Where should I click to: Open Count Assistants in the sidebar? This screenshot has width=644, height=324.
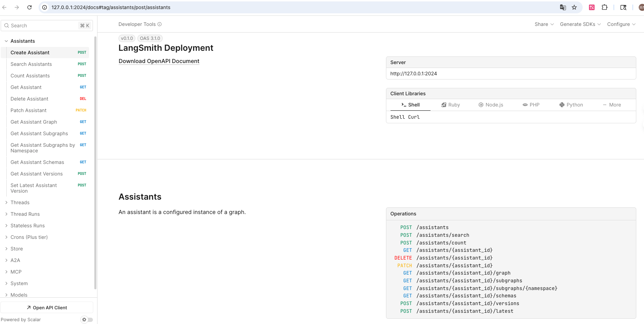tap(45, 76)
